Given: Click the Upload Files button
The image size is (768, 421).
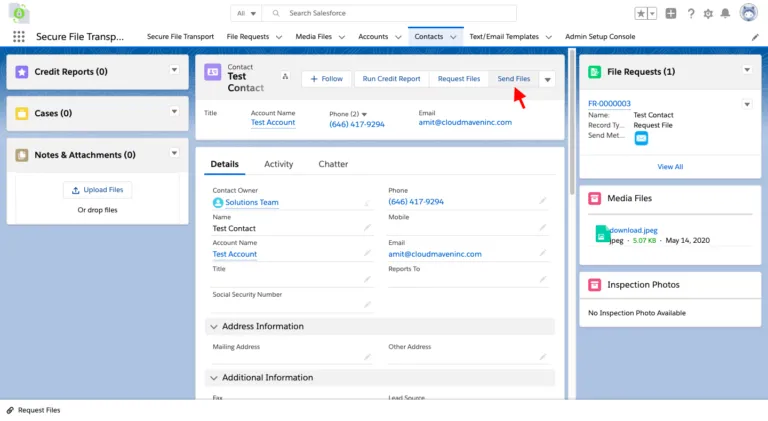Looking at the screenshot, I should pos(97,190).
